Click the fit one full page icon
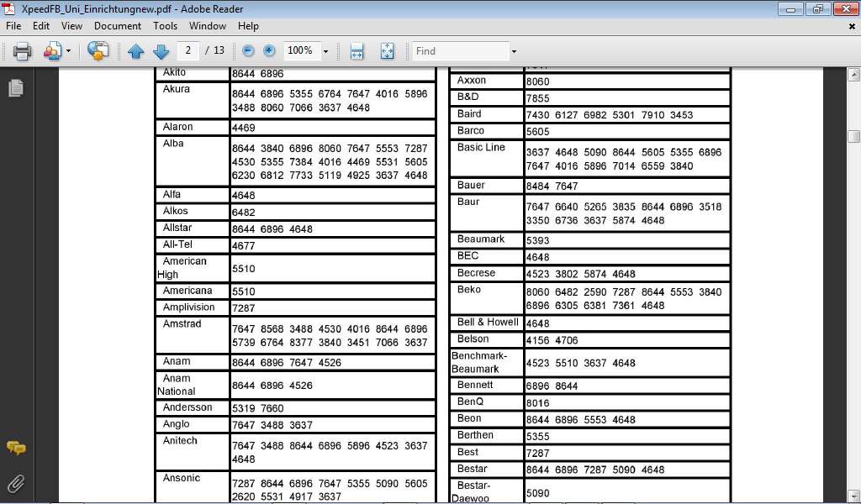Screen dimensions: 861x504 tap(387, 51)
